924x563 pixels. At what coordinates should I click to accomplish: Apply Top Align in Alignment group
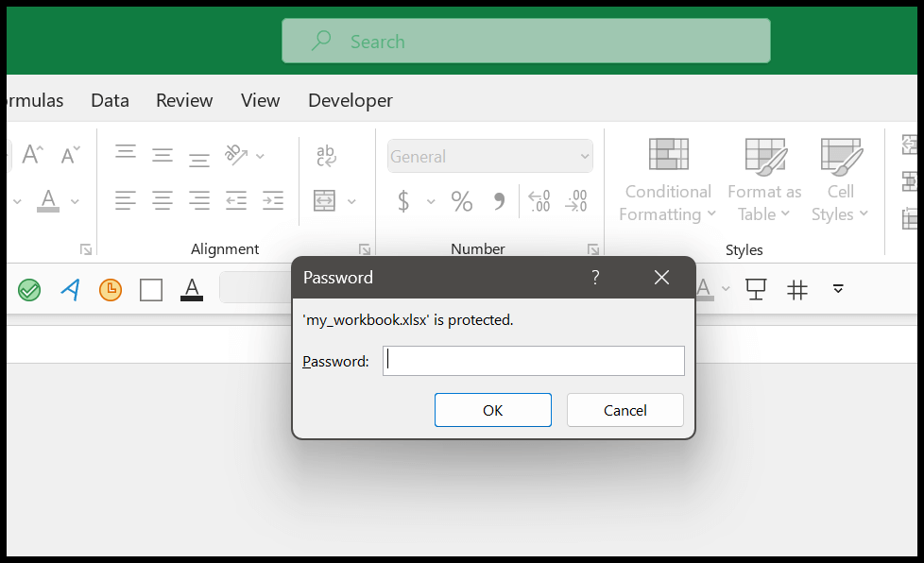pyautogui.click(x=126, y=153)
